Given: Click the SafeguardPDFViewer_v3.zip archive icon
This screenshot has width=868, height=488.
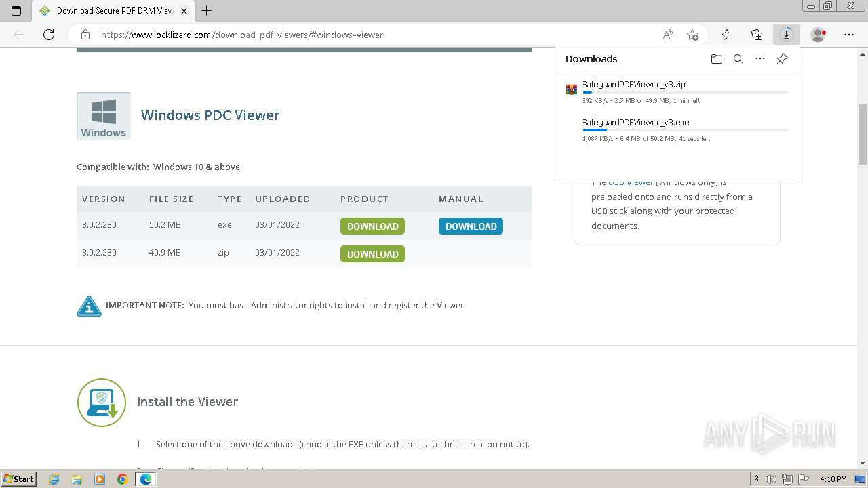Looking at the screenshot, I should 572,89.
